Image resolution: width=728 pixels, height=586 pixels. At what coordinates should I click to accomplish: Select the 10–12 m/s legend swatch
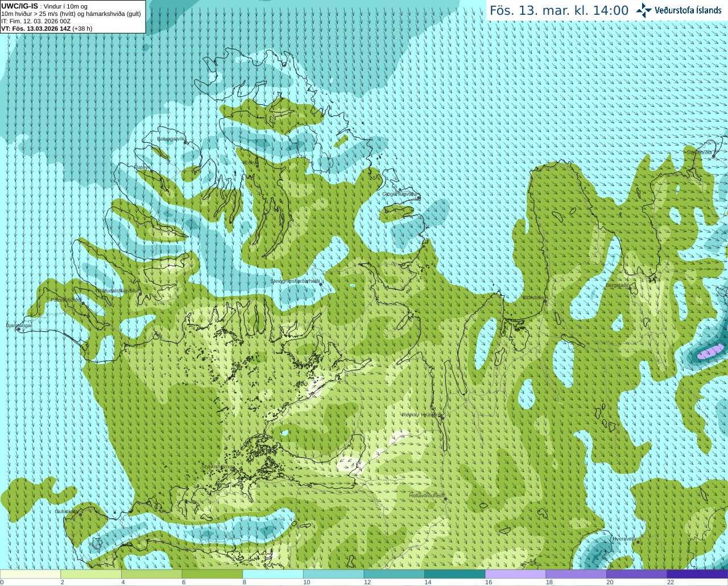[333, 574]
